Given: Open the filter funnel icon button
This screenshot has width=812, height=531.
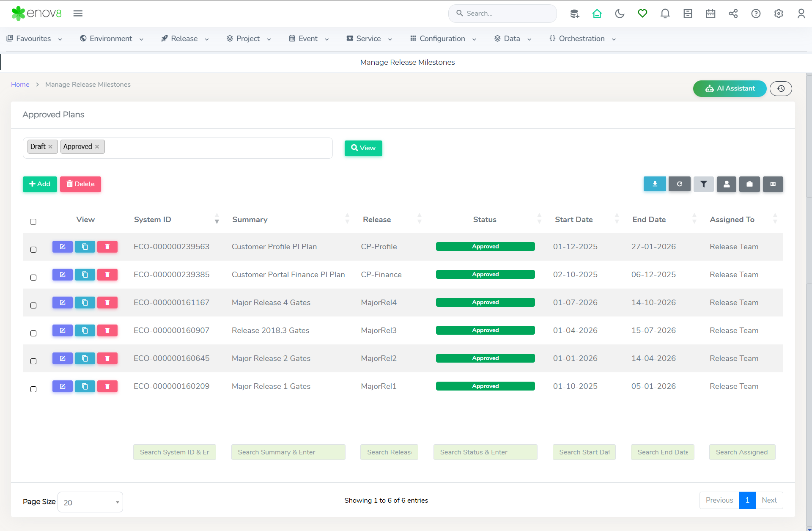Looking at the screenshot, I should [x=703, y=184].
